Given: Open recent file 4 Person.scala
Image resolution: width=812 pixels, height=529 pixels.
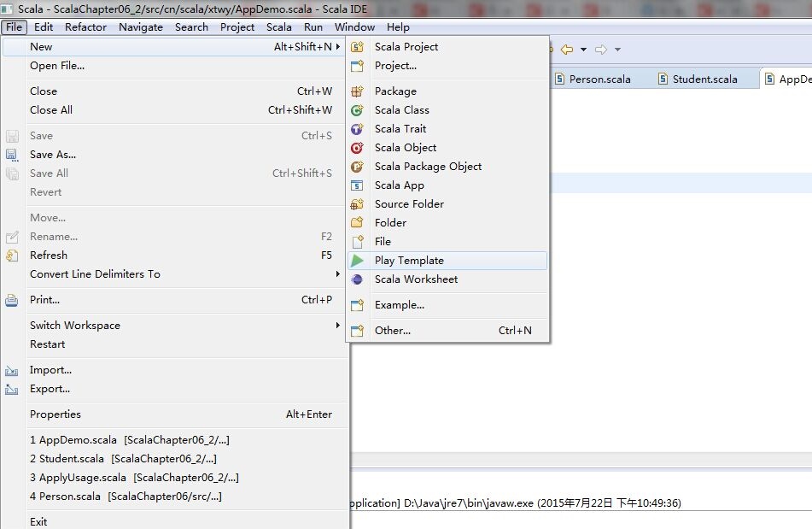Looking at the screenshot, I should [174, 496].
